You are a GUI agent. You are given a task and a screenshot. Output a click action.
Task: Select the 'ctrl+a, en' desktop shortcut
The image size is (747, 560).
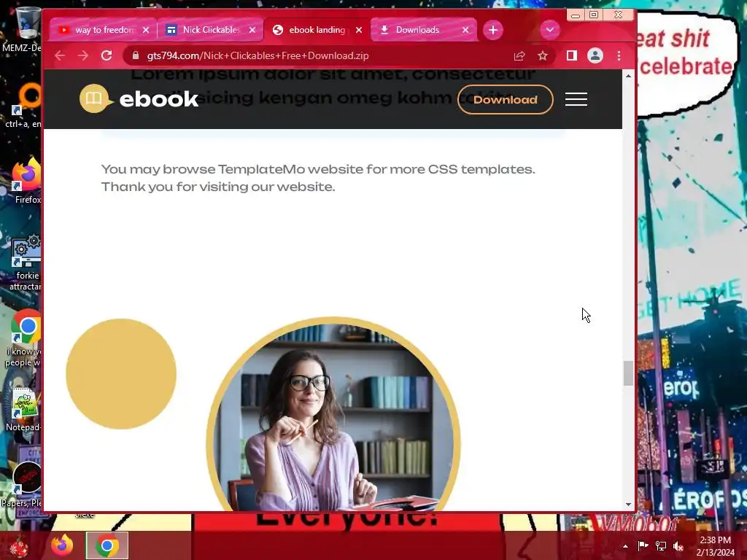tap(25, 105)
